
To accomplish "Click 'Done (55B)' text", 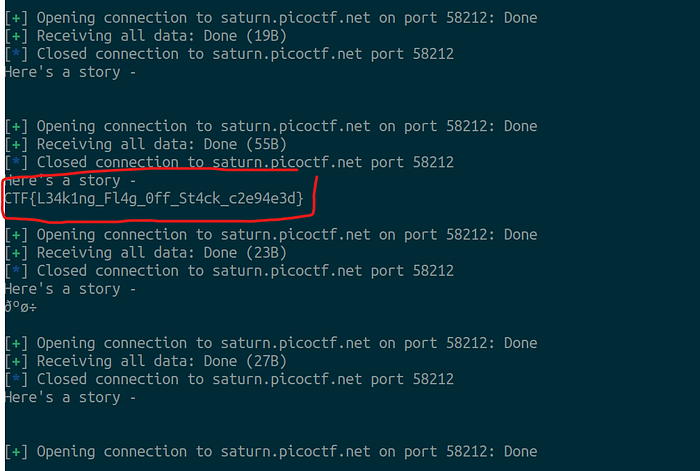I will point(245,145).
